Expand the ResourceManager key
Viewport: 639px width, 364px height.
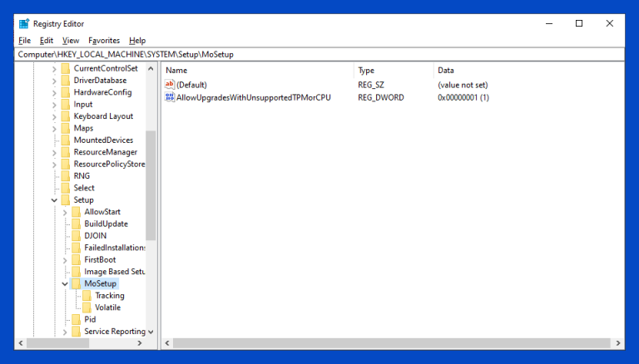[x=54, y=152]
